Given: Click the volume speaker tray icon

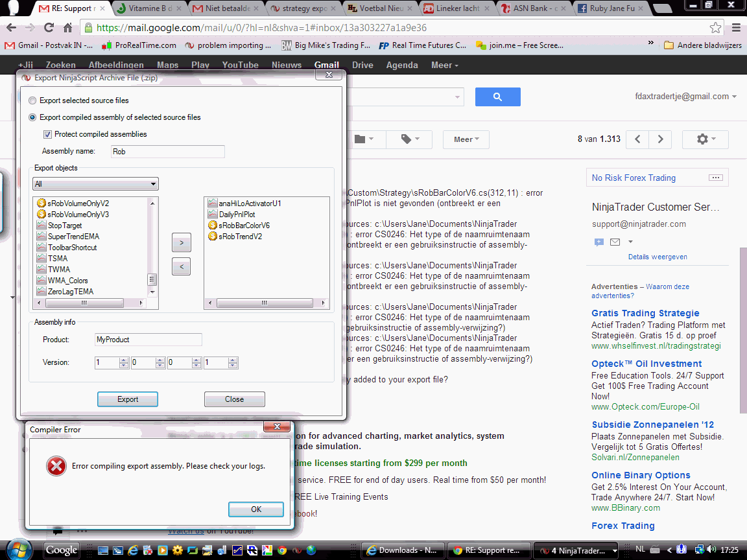Looking at the screenshot, I should pos(712,550).
